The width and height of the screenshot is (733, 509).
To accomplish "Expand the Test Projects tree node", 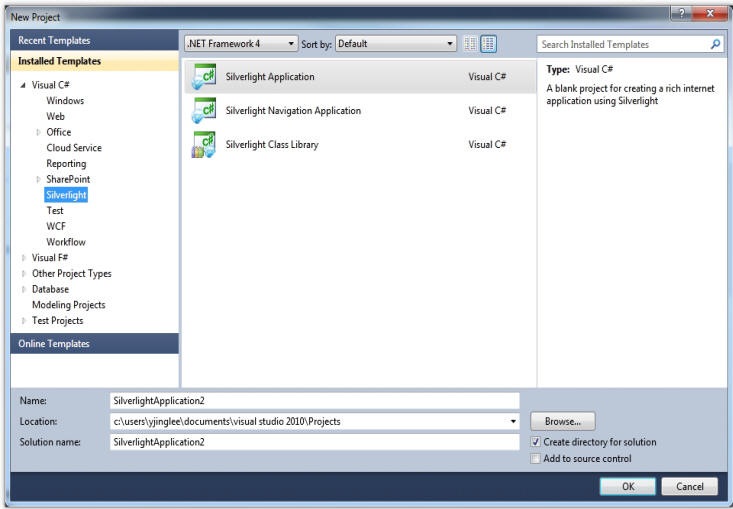I will click(23, 321).
